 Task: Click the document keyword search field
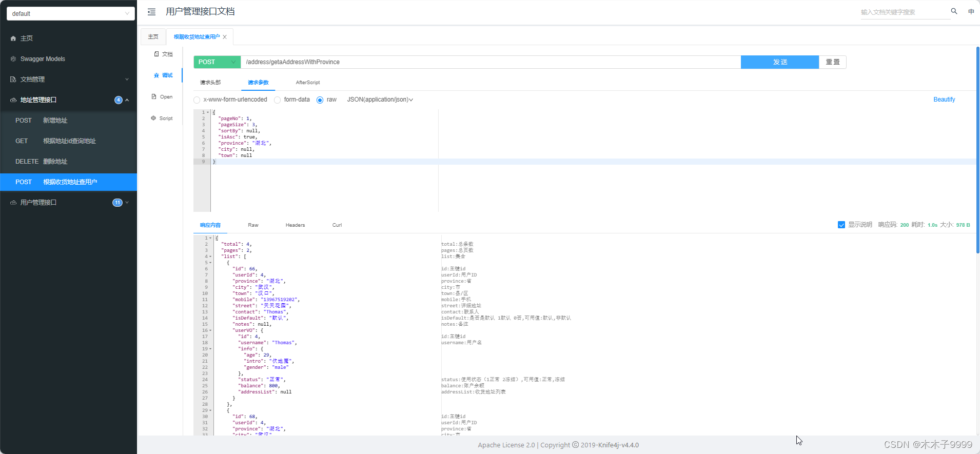905,12
